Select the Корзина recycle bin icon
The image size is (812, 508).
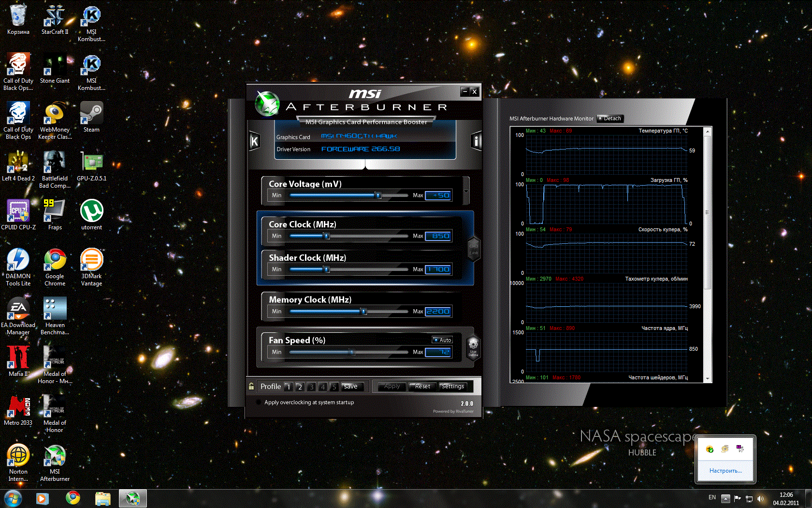click(18, 20)
